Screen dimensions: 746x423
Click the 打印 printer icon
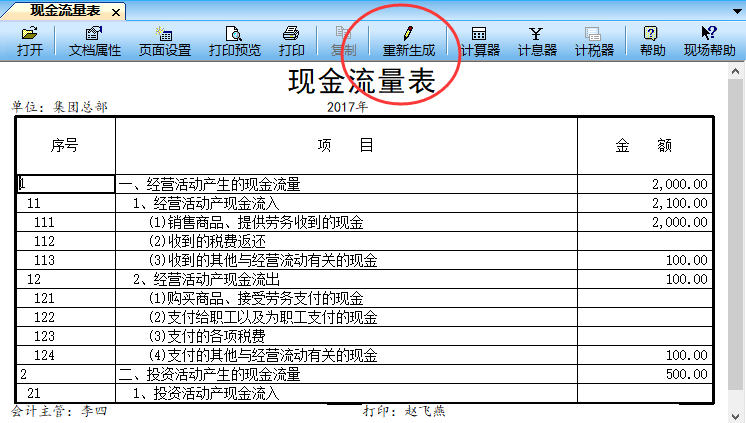point(291,41)
